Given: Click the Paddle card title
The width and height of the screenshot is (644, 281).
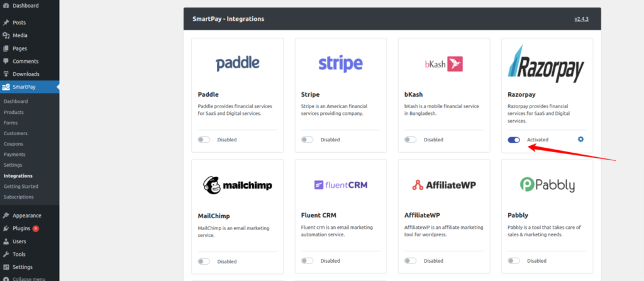Looking at the screenshot, I should (x=208, y=94).
